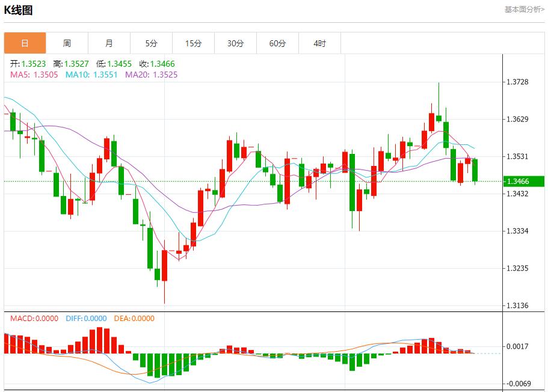Switch to the 月 (monthly) chart tab
Viewport: 548px width, 392px height.
coord(109,43)
